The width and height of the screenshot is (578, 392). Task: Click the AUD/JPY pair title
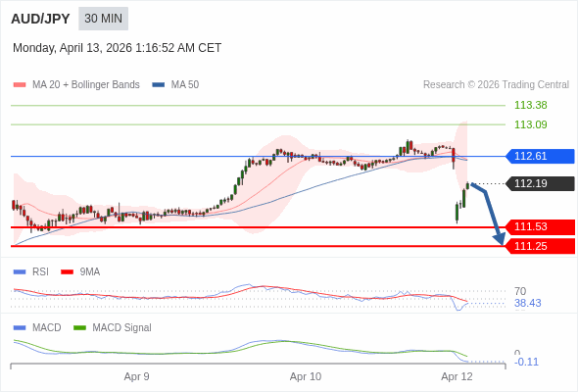click(40, 19)
